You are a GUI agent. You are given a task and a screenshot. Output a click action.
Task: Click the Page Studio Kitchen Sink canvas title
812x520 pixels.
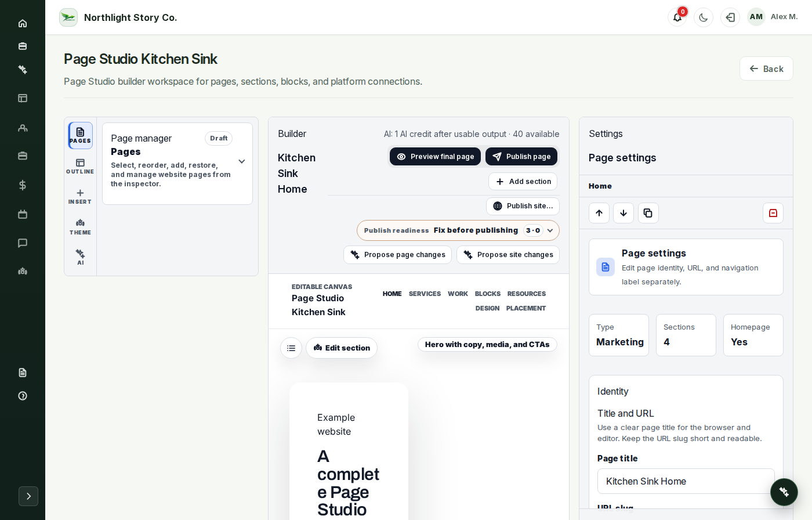coord(318,305)
